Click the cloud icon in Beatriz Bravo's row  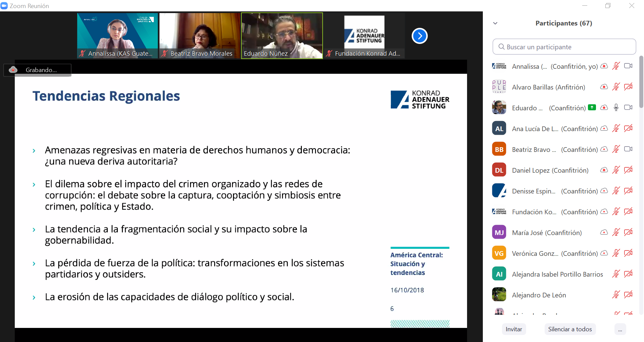[604, 149]
